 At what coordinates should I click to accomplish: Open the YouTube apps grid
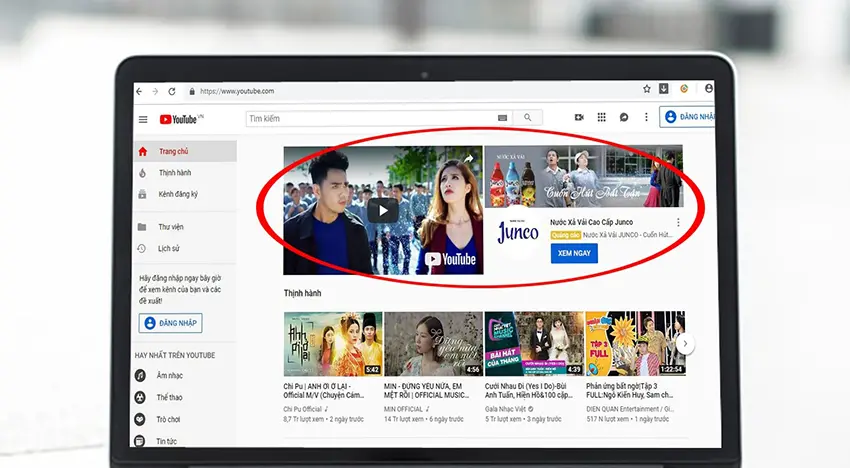[x=601, y=117]
